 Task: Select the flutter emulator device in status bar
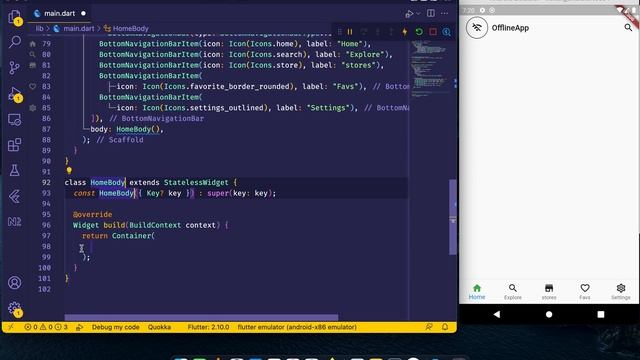point(297,327)
